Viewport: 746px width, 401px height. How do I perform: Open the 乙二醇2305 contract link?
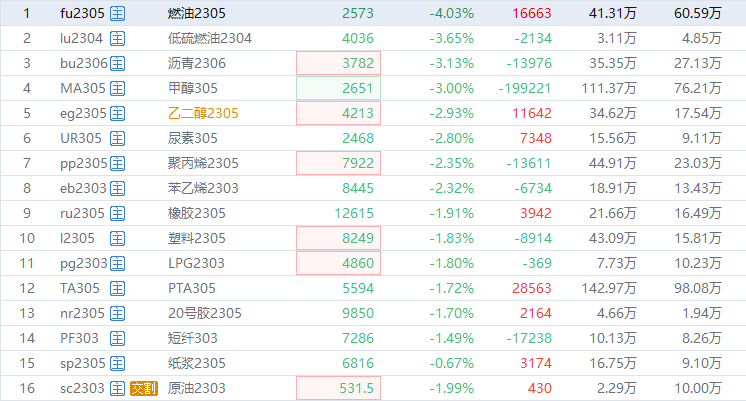tap(203, 113)
